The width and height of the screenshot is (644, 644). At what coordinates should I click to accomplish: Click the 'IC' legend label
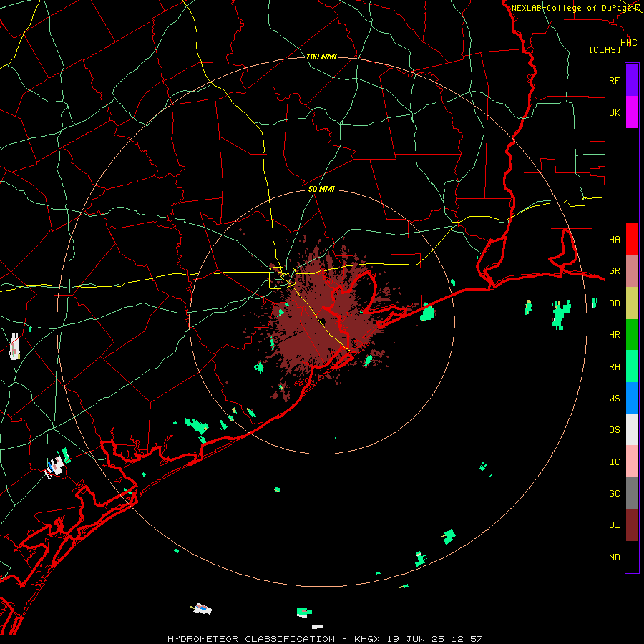click(x=614, y=462)
